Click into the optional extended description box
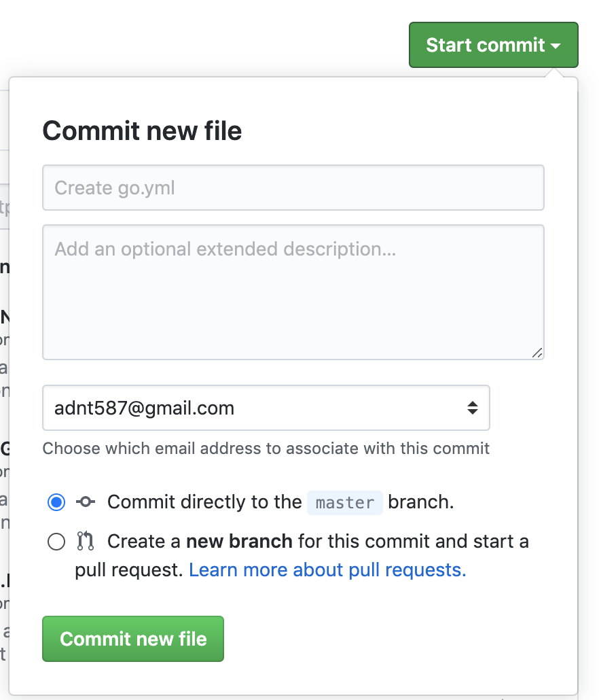Screen dimensions: 599x700 tap(293, 292)
